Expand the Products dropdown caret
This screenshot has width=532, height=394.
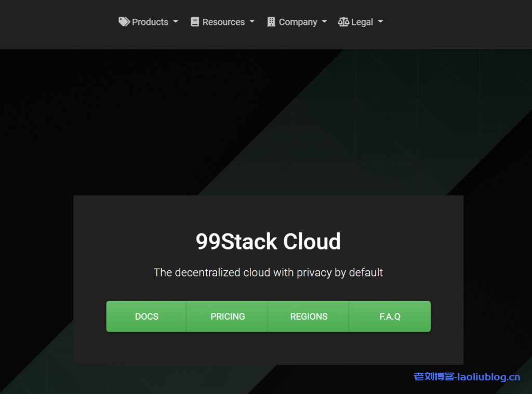(x=176, y=22)
